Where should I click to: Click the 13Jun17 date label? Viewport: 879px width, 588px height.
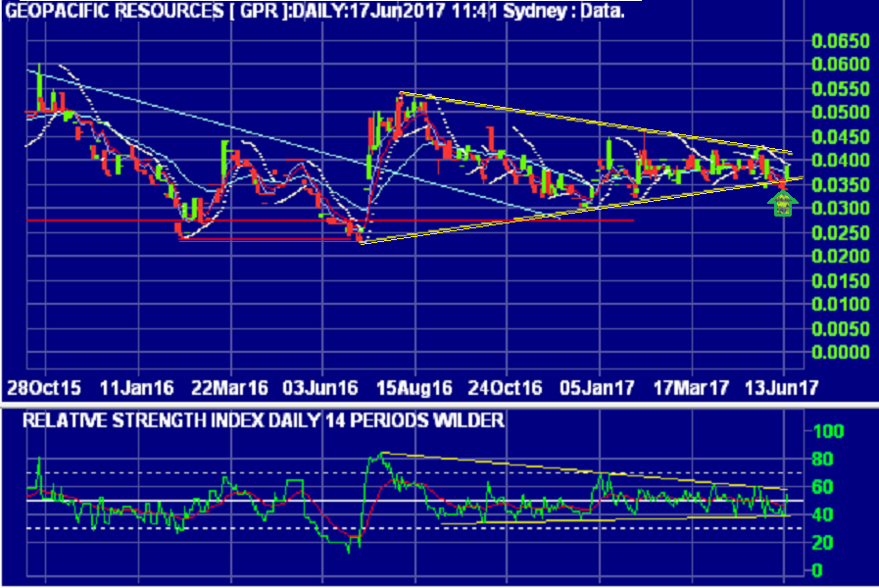pyautogui.click(x=781, y=388)
